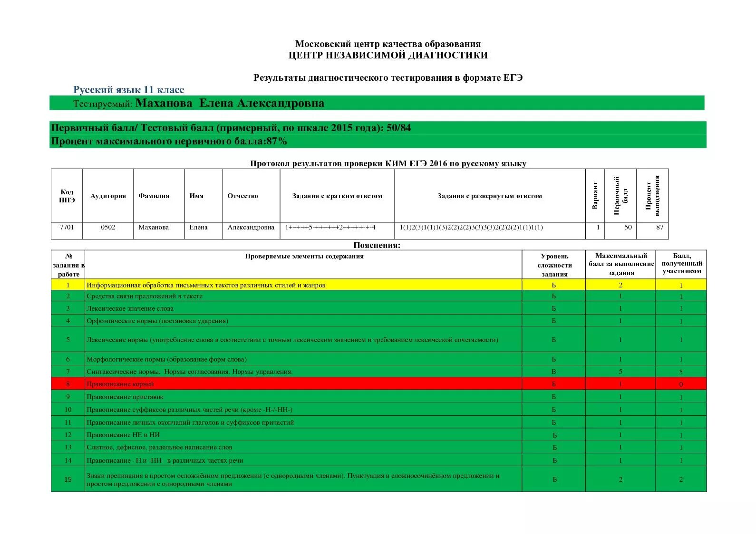Click the 'Первичный балл/ Тестовый балл' line with 50/84
The height and width of the screenshot is (534, 756).
click(x=231, y=128)
